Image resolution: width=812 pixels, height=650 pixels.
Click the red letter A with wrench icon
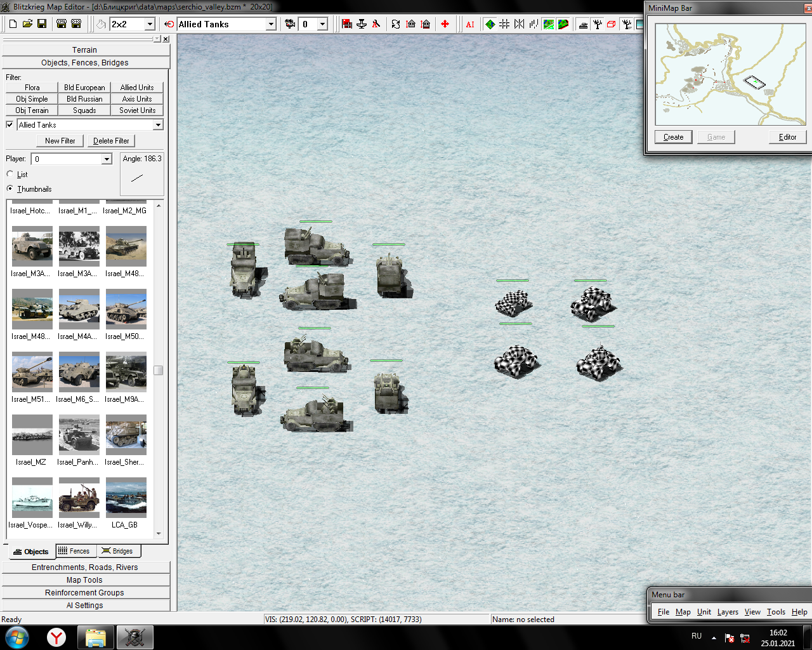click(x=376, y=24)
